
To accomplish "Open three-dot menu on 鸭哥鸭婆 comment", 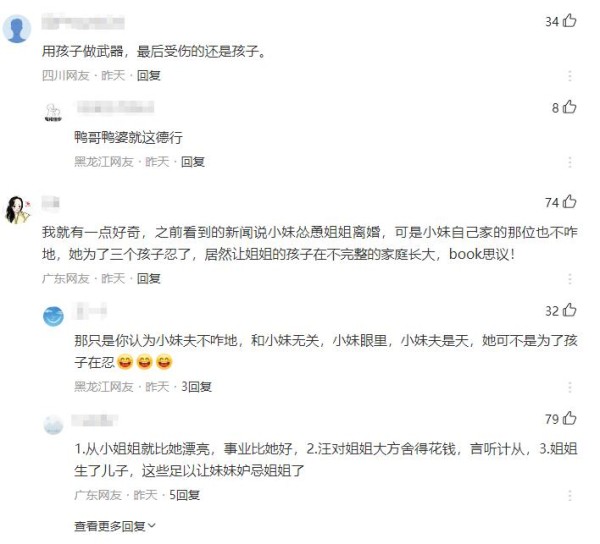I will click(570, 162).
